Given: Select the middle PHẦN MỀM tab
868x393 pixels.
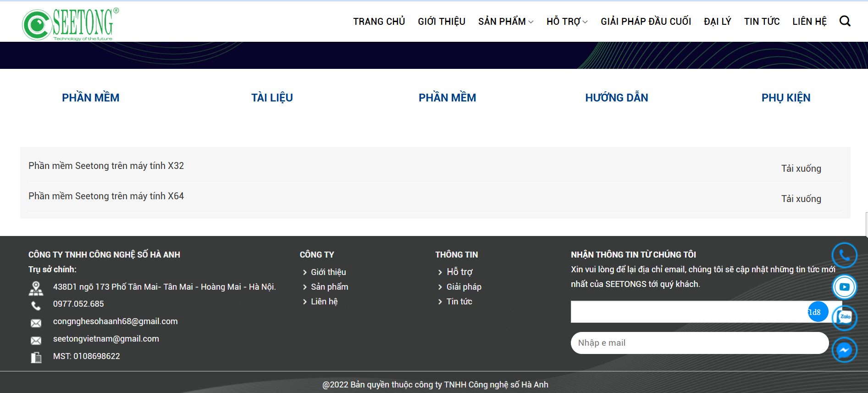Looking at the screenshot, I should pos(447,98).
